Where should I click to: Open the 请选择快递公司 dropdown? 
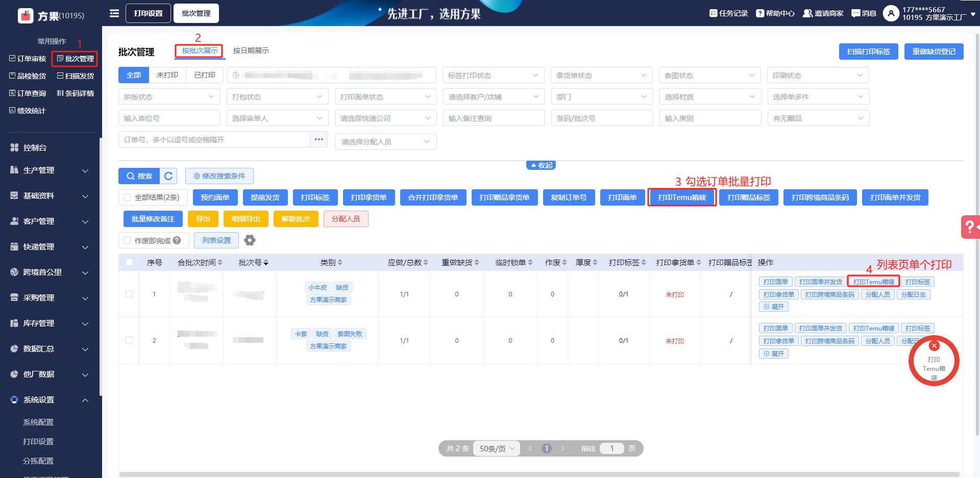point(385,118)
